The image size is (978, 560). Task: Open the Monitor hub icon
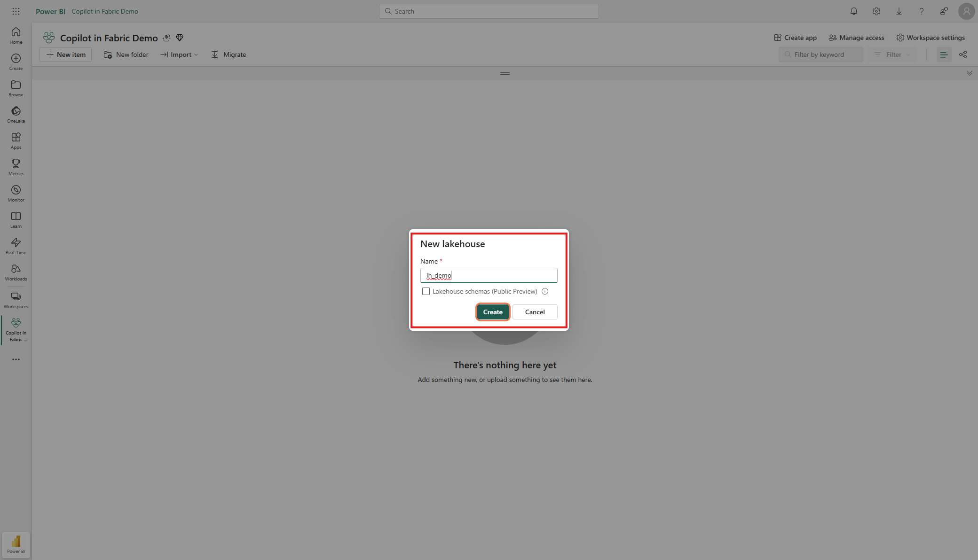(x=16, y=193)
